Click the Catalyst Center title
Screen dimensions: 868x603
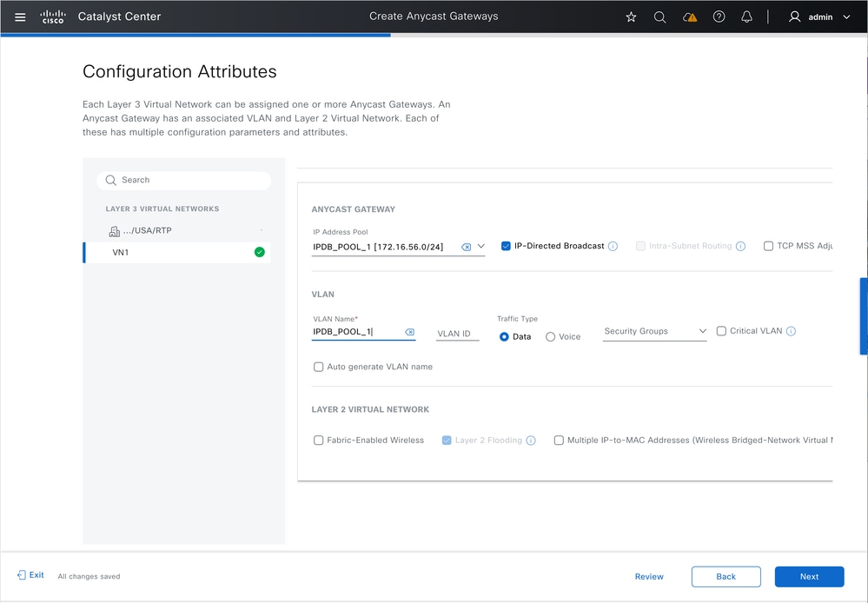pos(119,17)
